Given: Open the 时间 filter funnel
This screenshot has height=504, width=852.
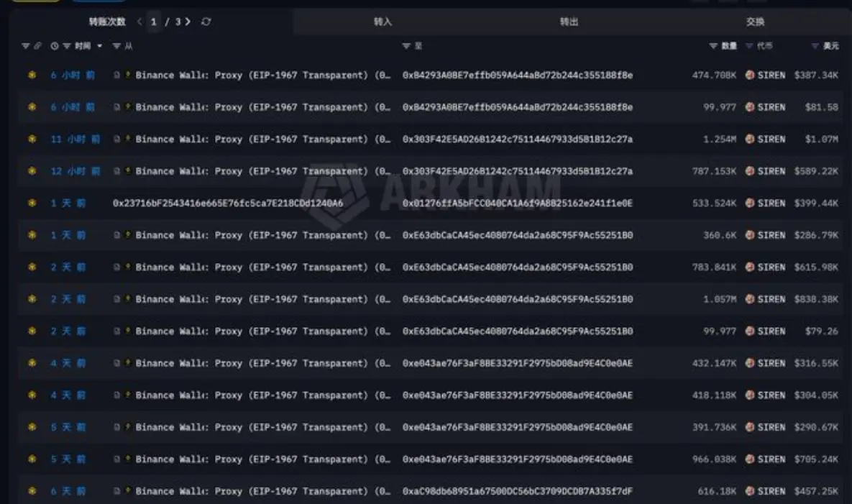Looking at the screenshot, I should point(66,46).
